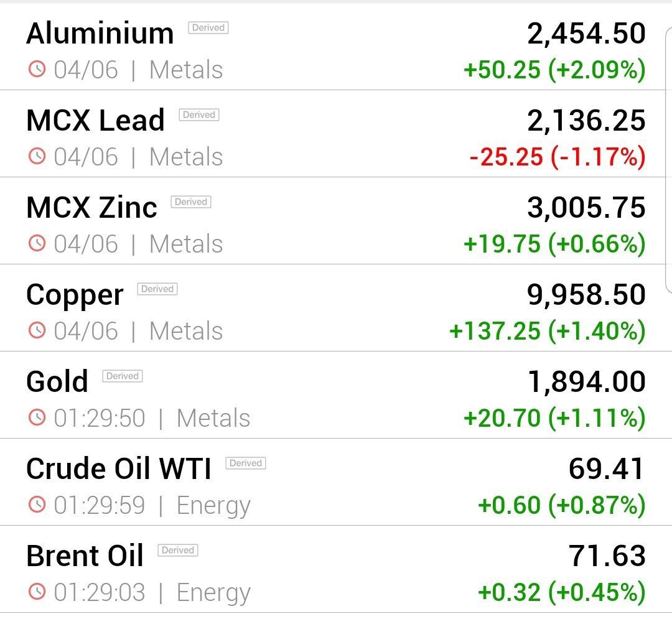
Task: Click the Derived badge next to Aluminium
Action: 208,27
